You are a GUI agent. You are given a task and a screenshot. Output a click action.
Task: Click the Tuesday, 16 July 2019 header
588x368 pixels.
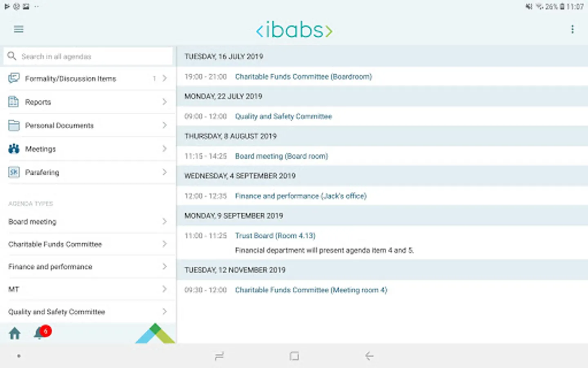382,56
